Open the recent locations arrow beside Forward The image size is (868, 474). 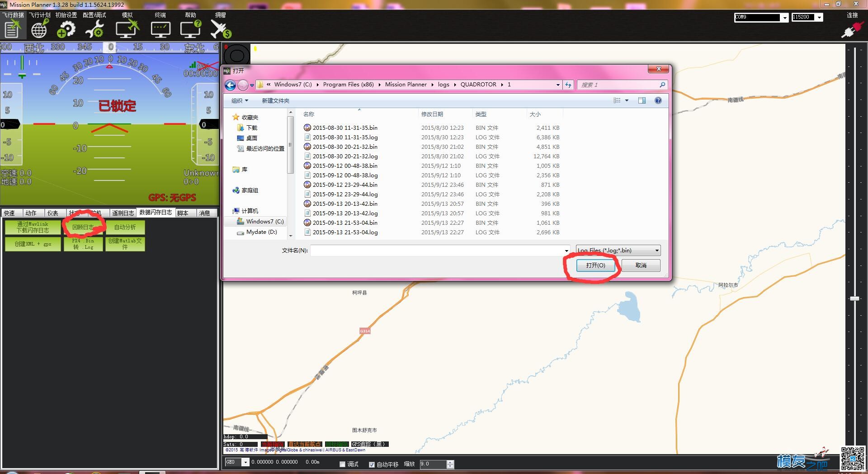click(252, 85)
